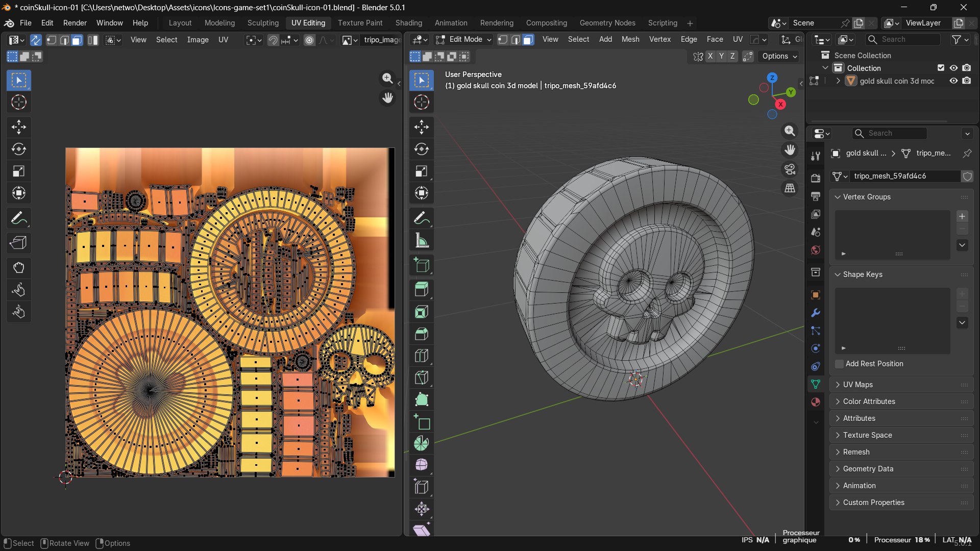Switch to orthographic view grid icon
The image size is (980, 551).
pos(790,188)
